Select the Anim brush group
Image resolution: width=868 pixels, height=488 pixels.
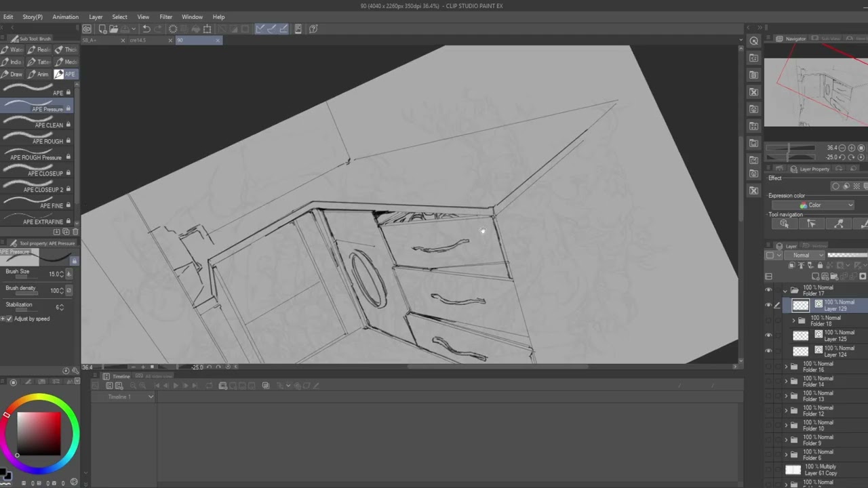(39, 74)
